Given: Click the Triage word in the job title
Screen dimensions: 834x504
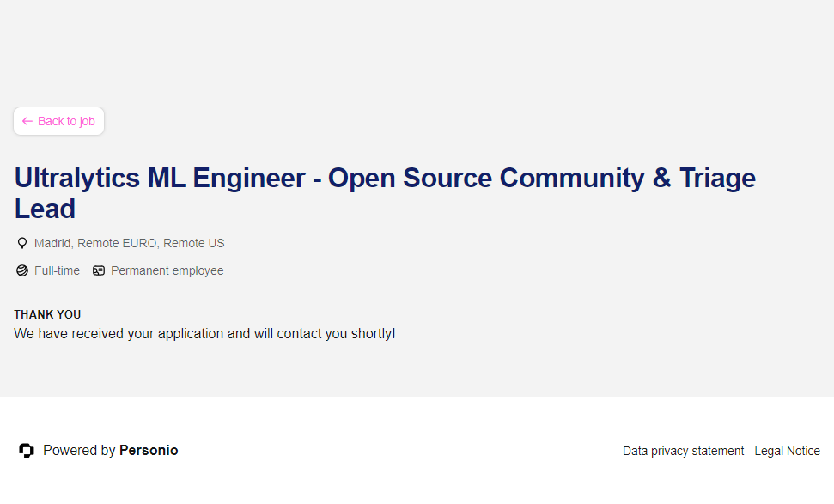Looking at the screenshot, I should [717, 178].
